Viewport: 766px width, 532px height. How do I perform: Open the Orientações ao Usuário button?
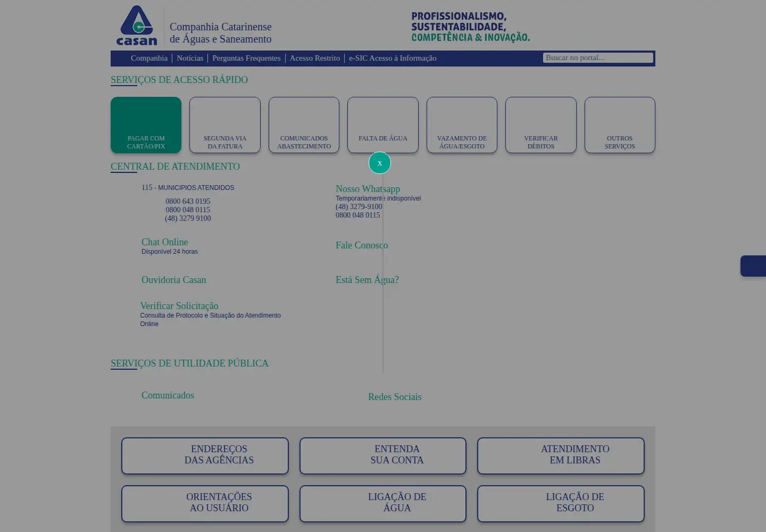tap(205, 503)
